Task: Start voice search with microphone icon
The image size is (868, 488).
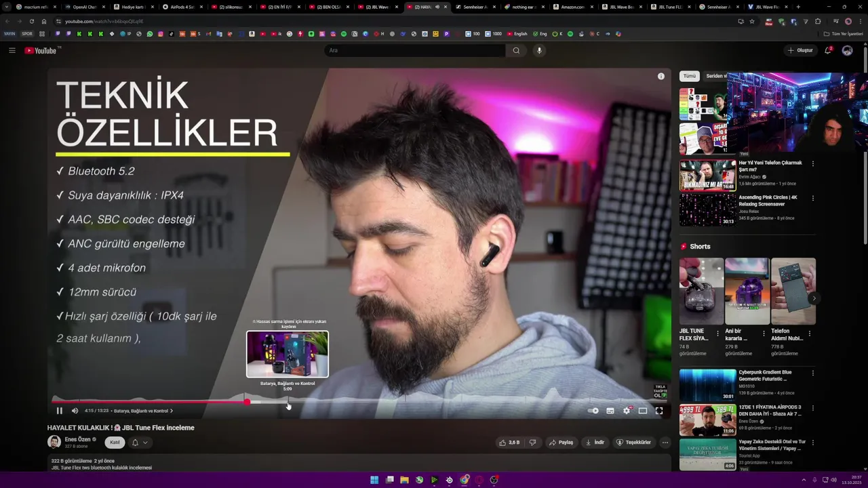Action: pos(539,50)
